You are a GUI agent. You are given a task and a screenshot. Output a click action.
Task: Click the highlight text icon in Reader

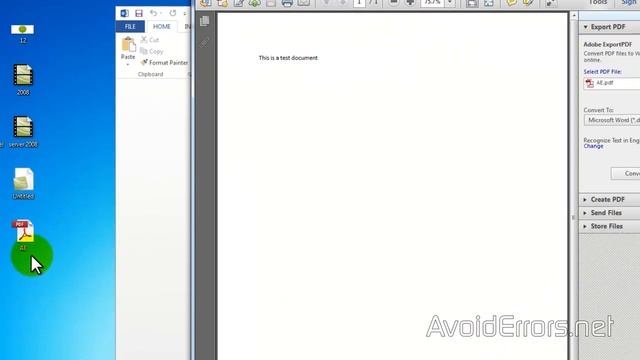(x=528, y=3)
